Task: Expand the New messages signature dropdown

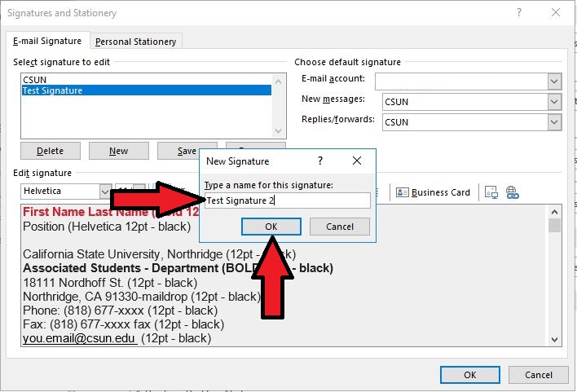Action: pos(554,102)
